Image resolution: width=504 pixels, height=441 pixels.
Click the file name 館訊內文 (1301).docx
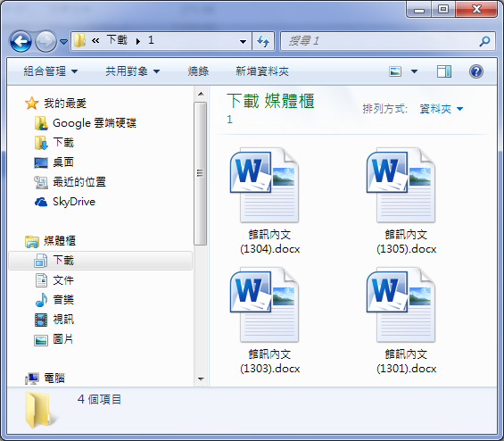tap(406, 362)
